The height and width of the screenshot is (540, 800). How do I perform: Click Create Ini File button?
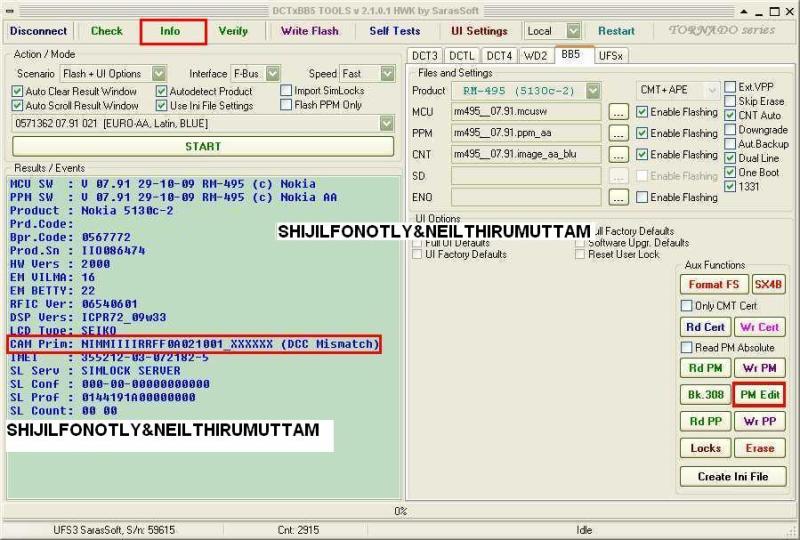[x=733, y=476]
